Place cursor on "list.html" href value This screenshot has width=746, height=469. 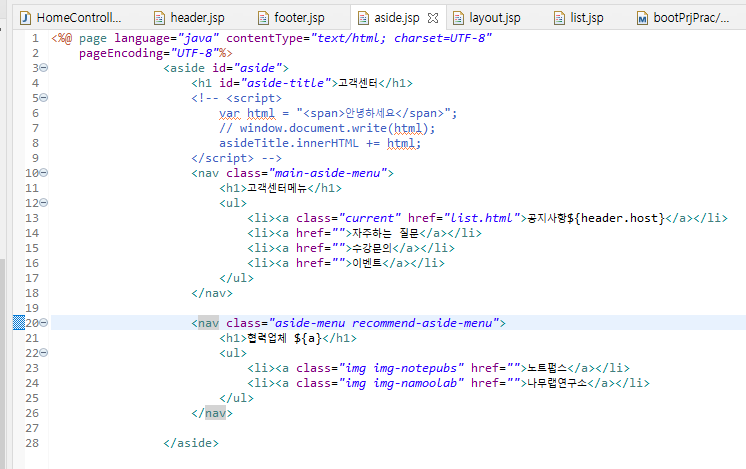point(482,218)
